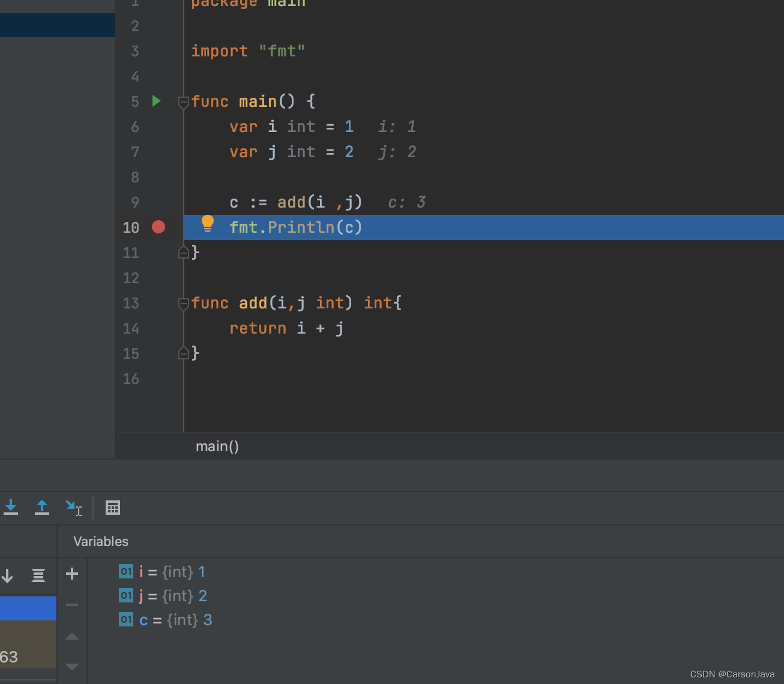Click the Step Out debugger icon
Image resolution: width=784 pixels, height=684 pixels.
pyautogui.click(x=42, y=508)
